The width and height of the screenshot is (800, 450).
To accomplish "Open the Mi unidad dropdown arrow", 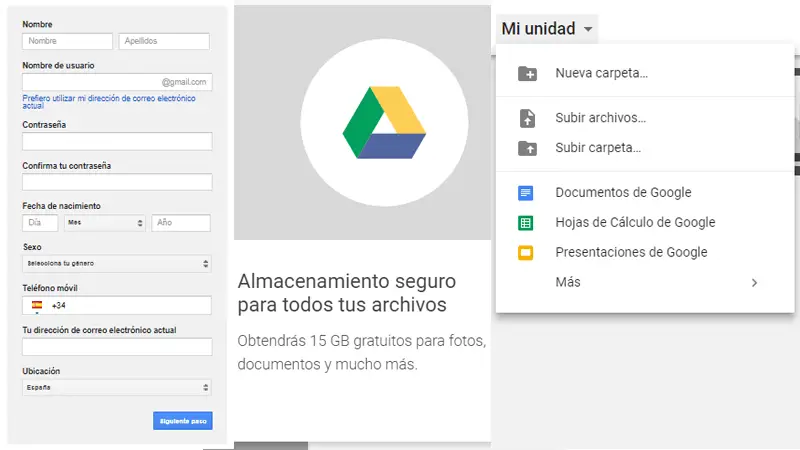I will [x=588, y=29].
